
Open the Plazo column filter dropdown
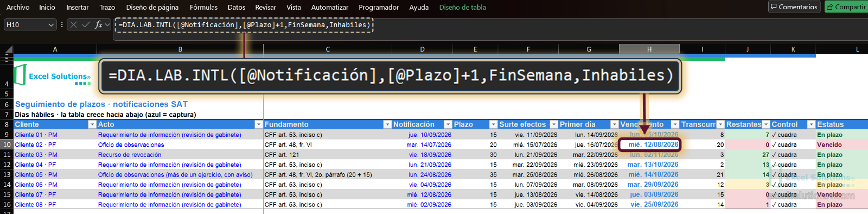493,124
